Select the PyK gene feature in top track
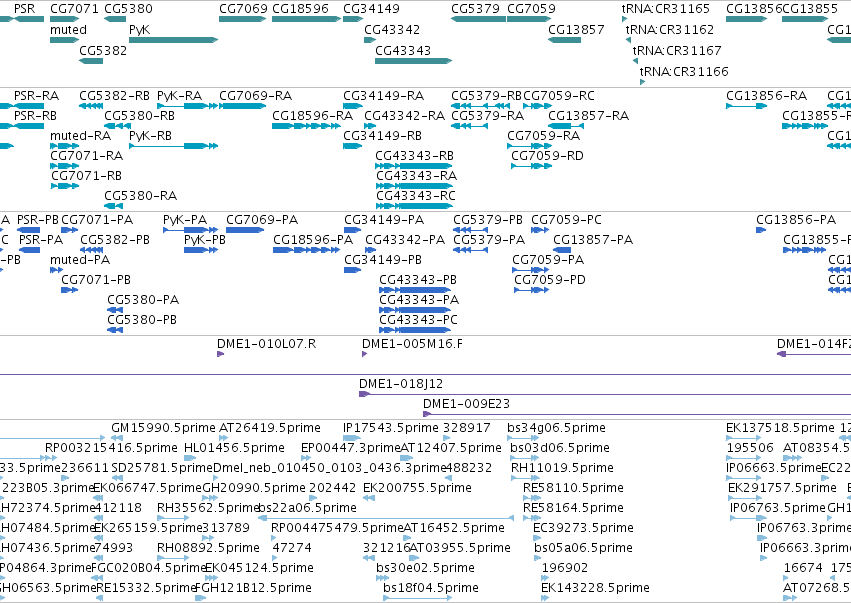Image resolution: width=851 pixels, height=603 pixels. [x=174, y=40]
